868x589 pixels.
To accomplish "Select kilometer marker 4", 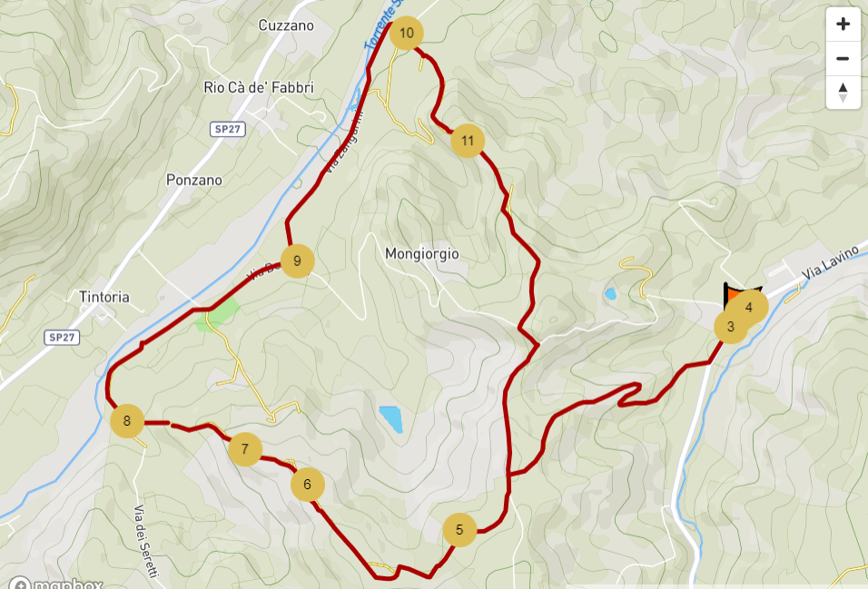I will click(x=750, y=308).
